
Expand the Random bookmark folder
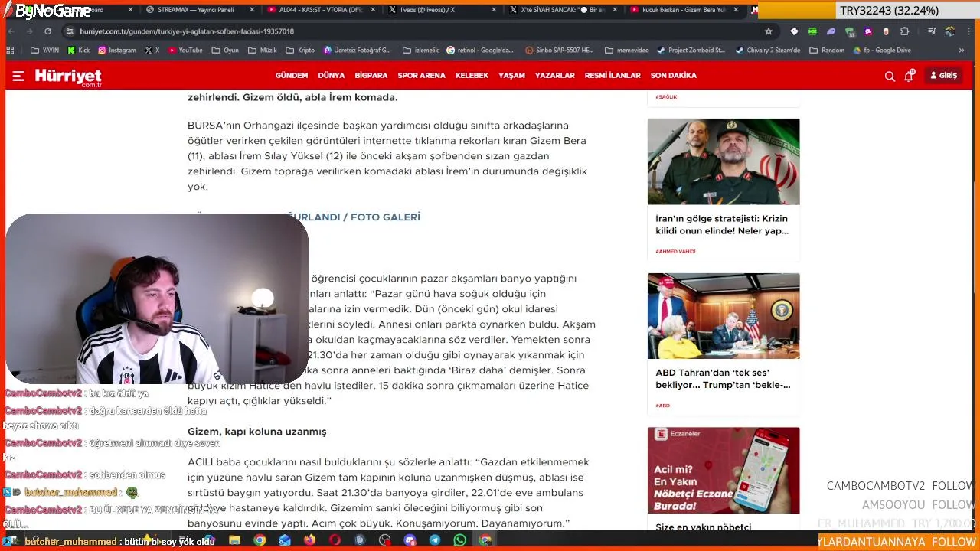click(827, 51)
